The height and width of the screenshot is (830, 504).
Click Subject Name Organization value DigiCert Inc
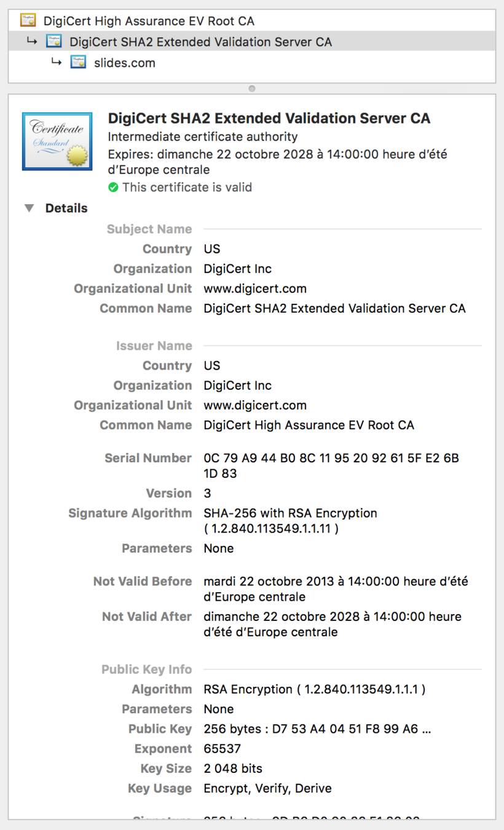tap(238, 269)
